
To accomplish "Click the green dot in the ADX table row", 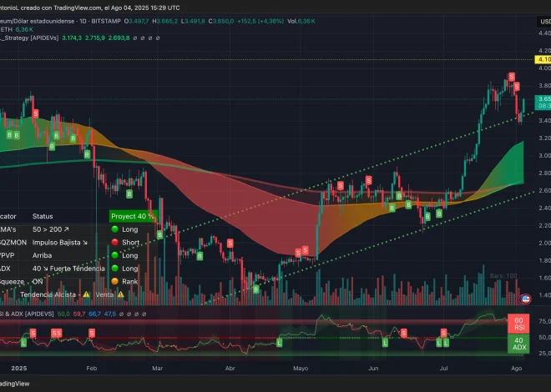I will (114, 269).
